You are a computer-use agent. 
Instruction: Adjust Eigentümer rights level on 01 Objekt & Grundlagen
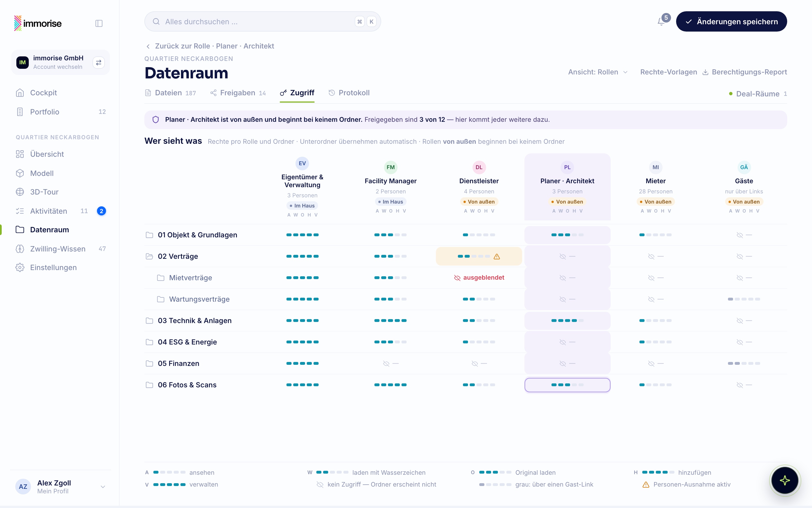click(x=302, y=235)
